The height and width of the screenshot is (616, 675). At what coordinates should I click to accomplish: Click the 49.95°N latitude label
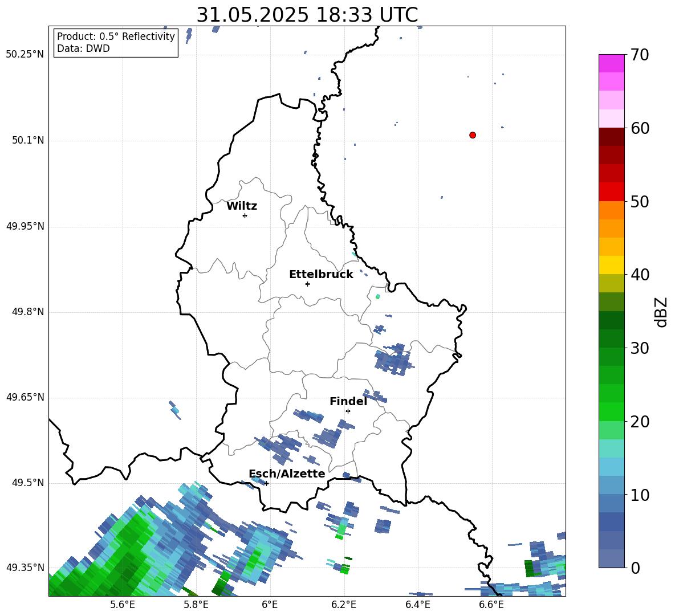(25, 226)
